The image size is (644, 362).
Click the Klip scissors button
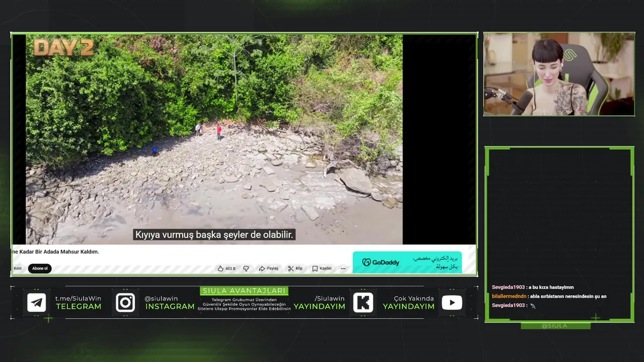tap(295, 268)
